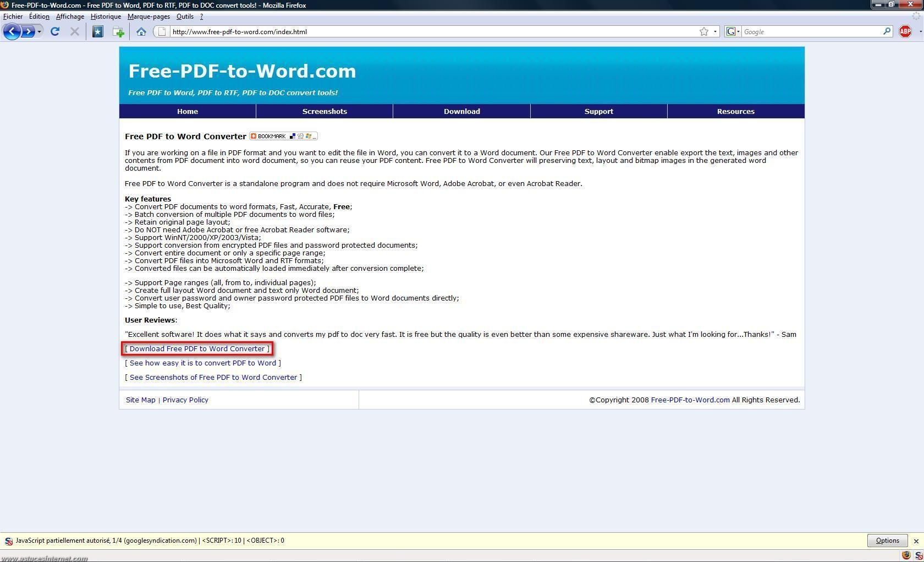
Task: Open the Outils menu
Action: (x=185, y=17)
